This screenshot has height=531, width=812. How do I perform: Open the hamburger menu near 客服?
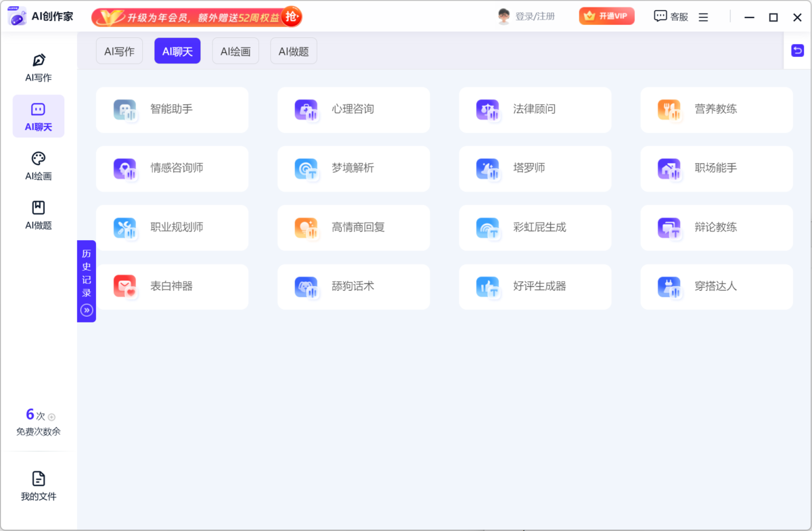703,16
